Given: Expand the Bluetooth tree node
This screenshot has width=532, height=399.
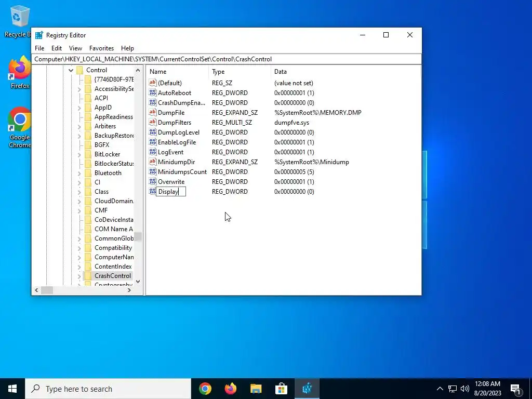Looking at the screenshot, I should coord(79,173).
